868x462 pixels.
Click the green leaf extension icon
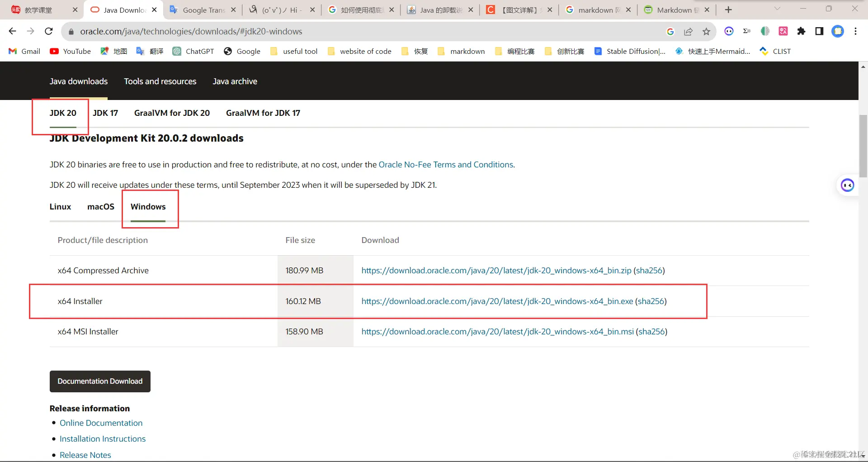pyautogui.click(x=765, y=31)
